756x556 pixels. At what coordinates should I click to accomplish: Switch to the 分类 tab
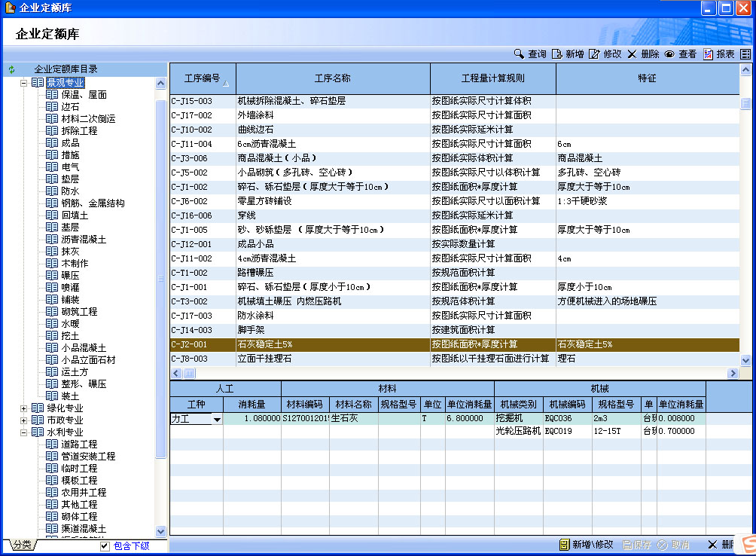point(22,545)
